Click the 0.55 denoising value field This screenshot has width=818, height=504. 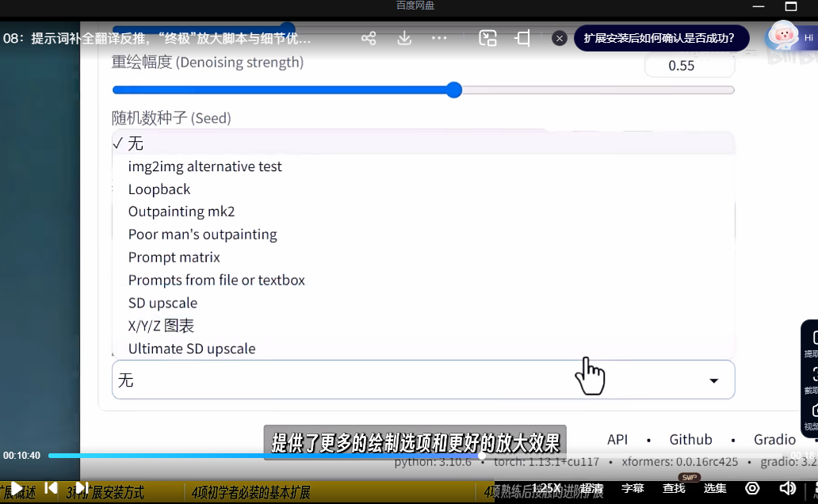[690, 66]
